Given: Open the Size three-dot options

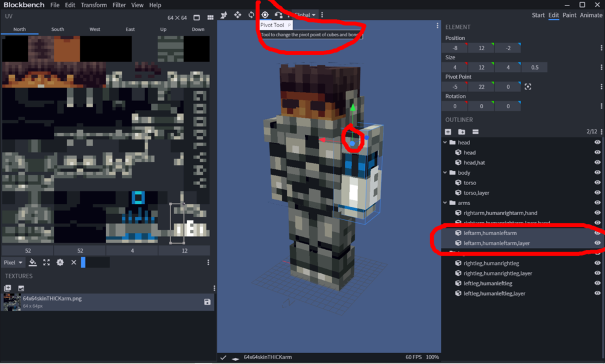Looking at the screenshot, I should [601, 67].
